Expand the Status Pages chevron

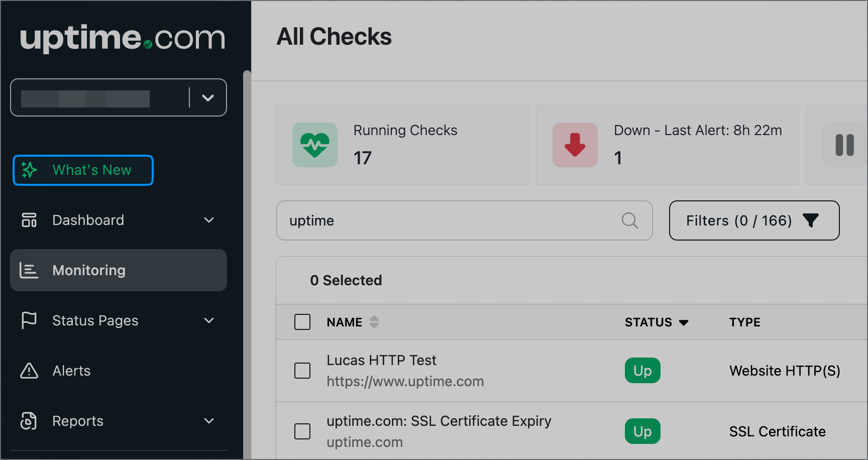pos(209,320)
